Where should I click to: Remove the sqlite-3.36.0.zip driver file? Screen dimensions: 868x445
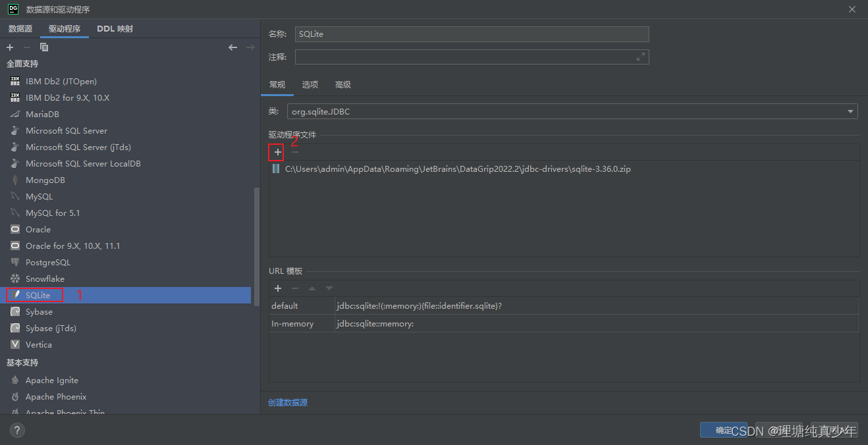coord(294,152)
